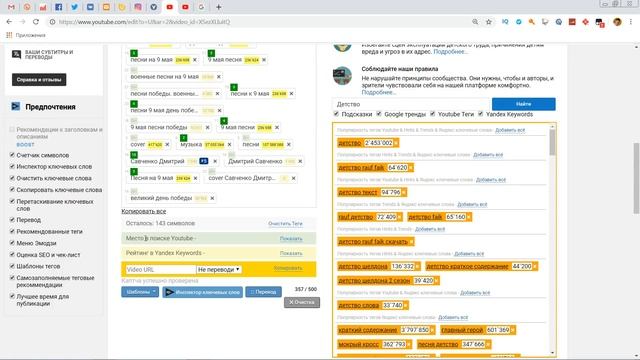This screenshot has width=640, height=360.
Task: Click the keyword search field containing Детство
Action: 411,104
